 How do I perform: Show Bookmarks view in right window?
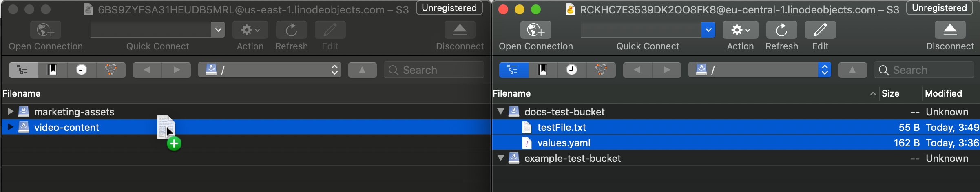[543, 70]
